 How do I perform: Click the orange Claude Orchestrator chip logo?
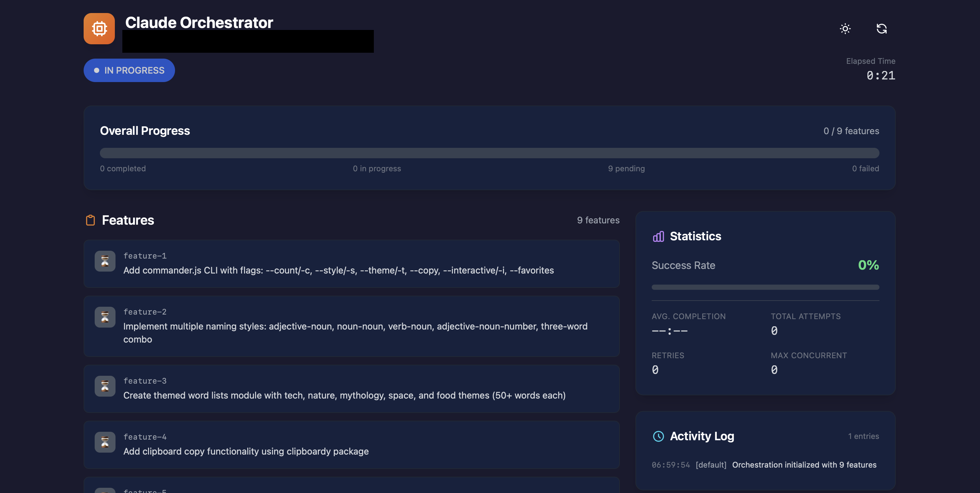tap(99, 29)
